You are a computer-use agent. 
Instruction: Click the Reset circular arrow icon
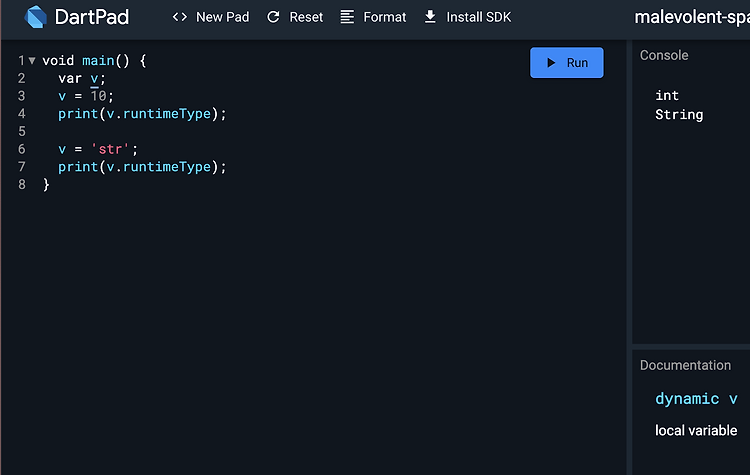pyautogui.click(x=273, y=17)
